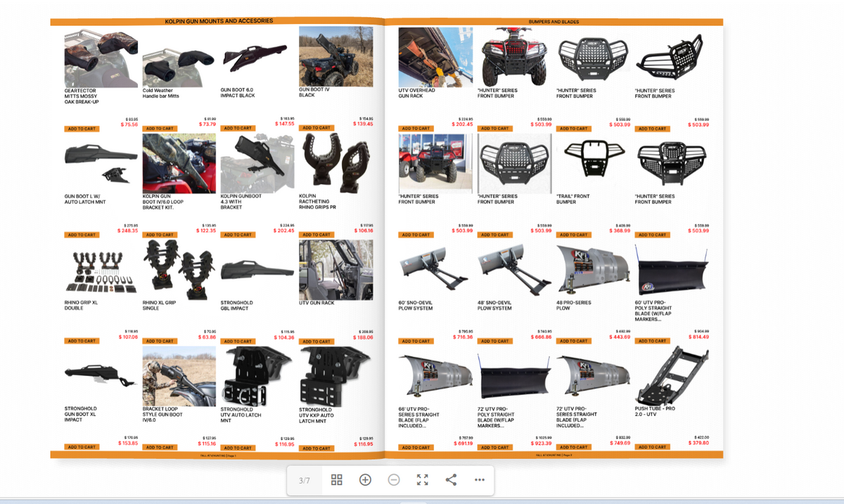The image size is (844, 504).
Task: Click the "66' UTV PRO-SERIES STRAIGHT BLADE" product name
Action: click(x=419, y=417)
